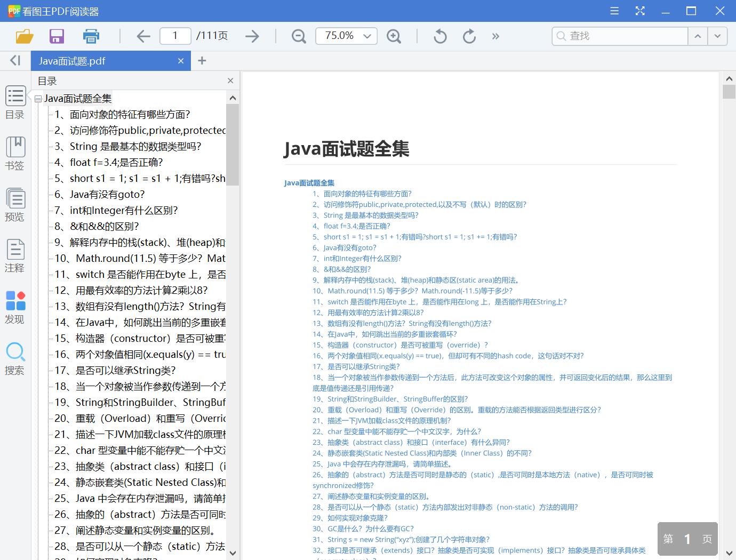
Task: Collapse the left sidebar panel
Action: [x=15, y=61]
